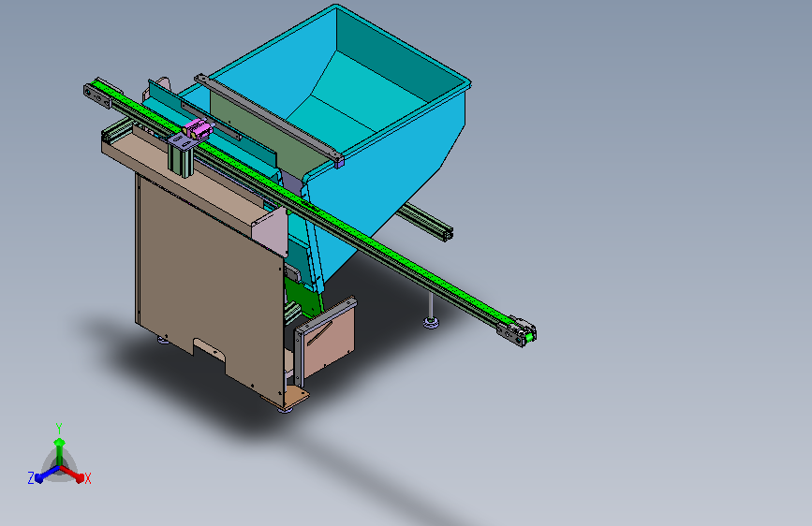Select the gray crossbar across hopper top
812x526 pixels.
click(x=270, y=120)
